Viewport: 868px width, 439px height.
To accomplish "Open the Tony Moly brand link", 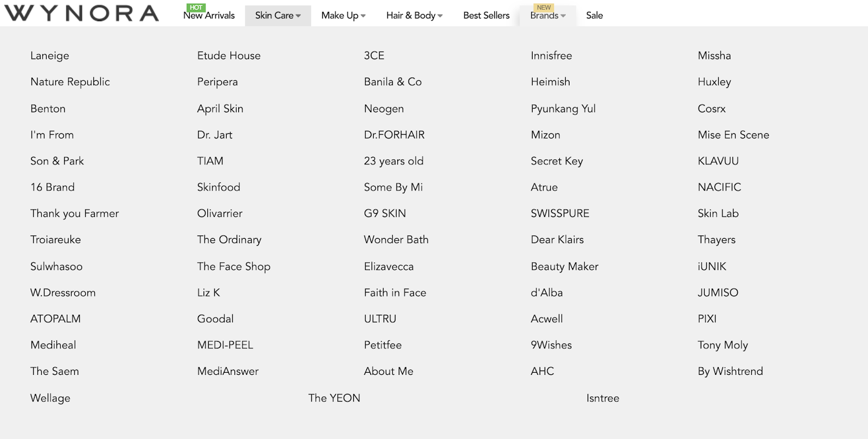I will click(723, 345).
